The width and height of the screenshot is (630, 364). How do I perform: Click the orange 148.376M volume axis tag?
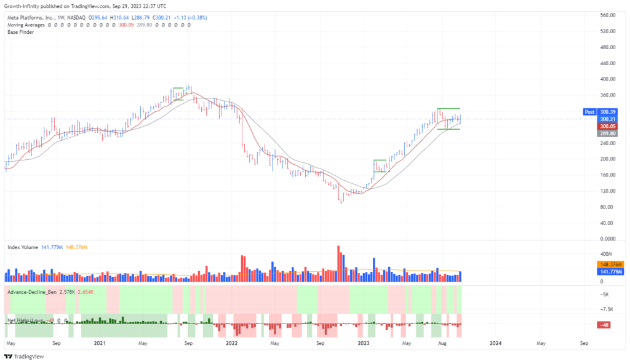[x=611, y=264]
